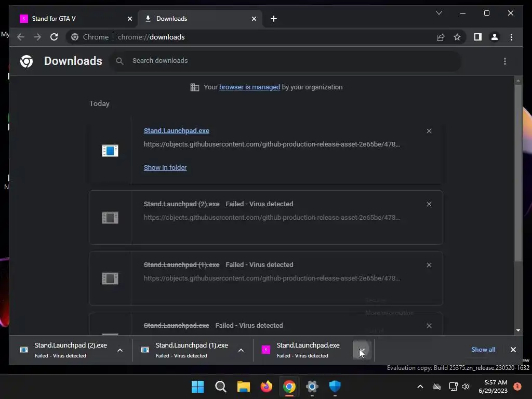
Task: Open File Explorer from taskbar
Action: pyautogui.click(x=243, y=387)
